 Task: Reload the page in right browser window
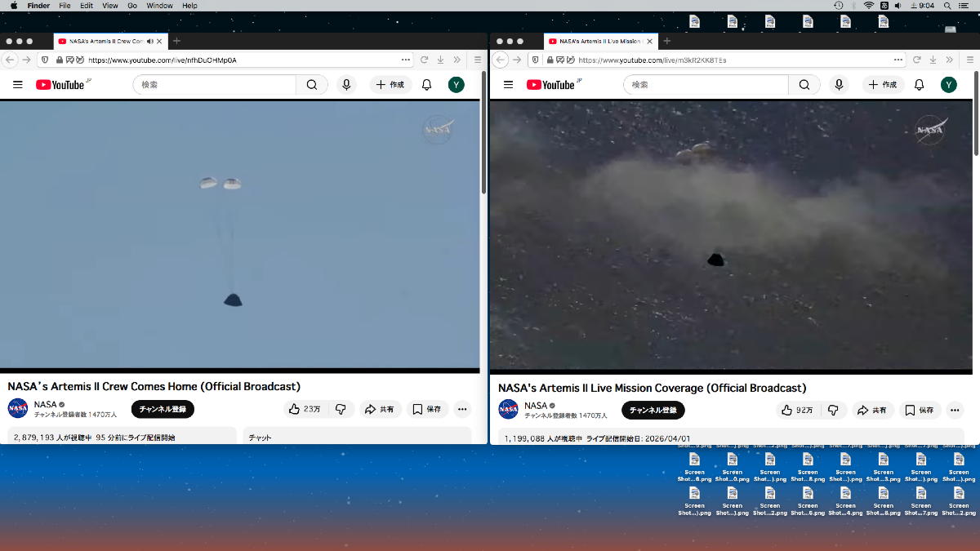coord(916,60)
